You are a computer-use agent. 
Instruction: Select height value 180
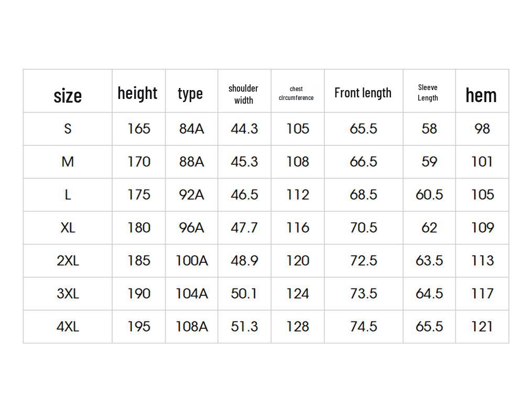tap(139, 228)
